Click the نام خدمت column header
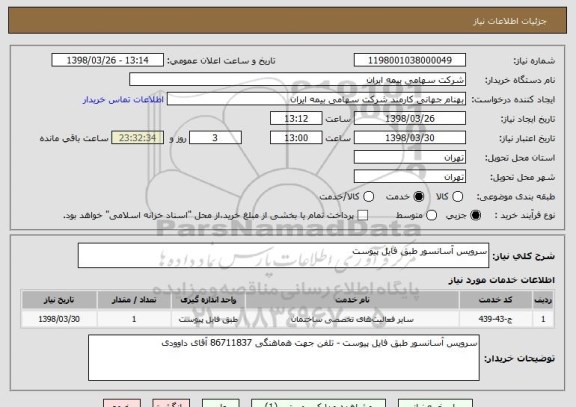This screenshot has width=576, height=407. (x=352, y=300)
